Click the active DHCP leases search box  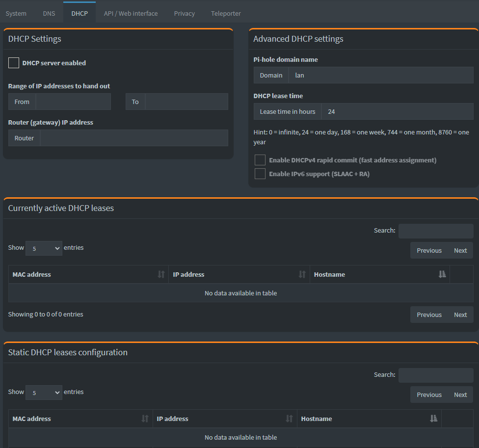click(436, 231)
